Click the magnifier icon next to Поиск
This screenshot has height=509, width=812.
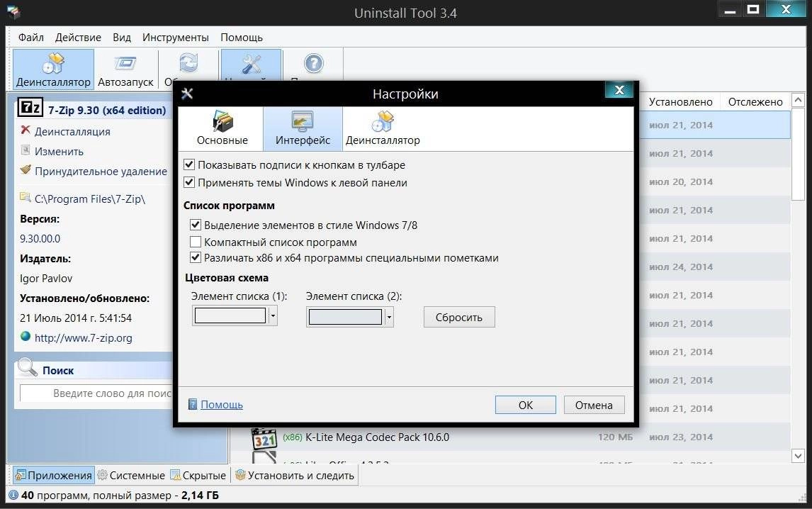28,367
